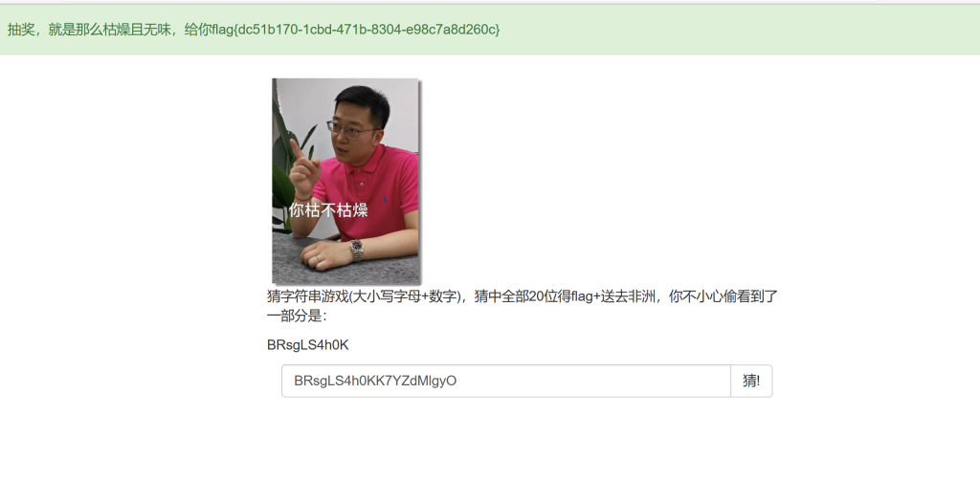Place cursor after KK7YZdMlgyO in the input
This screenshot has height=503, width=980.
[458, 381]
